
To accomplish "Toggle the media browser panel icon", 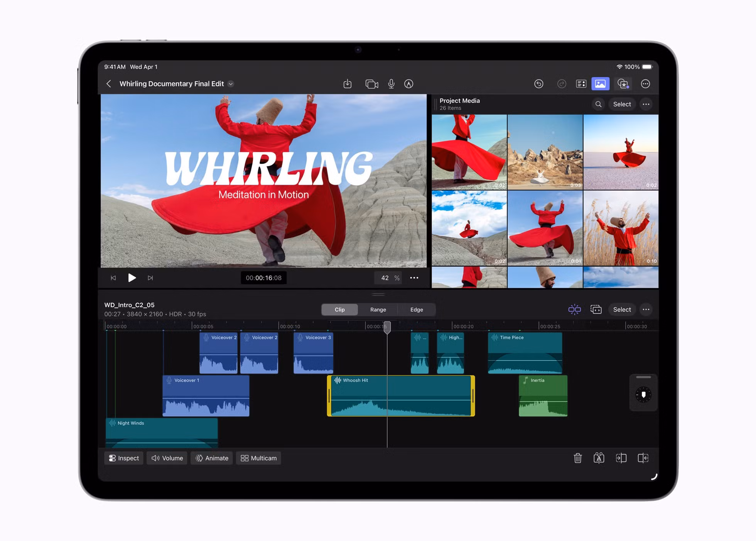I will [600, 84].
